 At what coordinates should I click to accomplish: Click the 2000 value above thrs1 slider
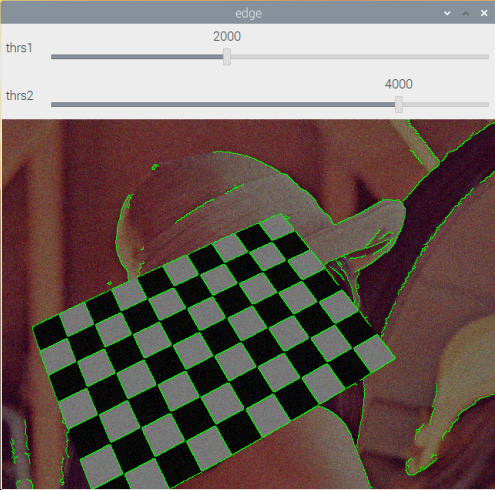(x=227, y=36)
